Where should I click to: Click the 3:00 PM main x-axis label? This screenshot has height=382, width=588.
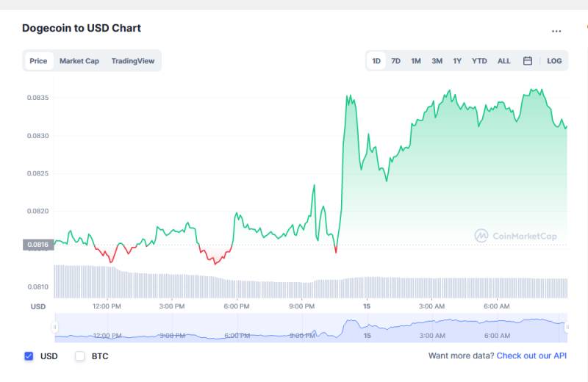coord(172,306)
